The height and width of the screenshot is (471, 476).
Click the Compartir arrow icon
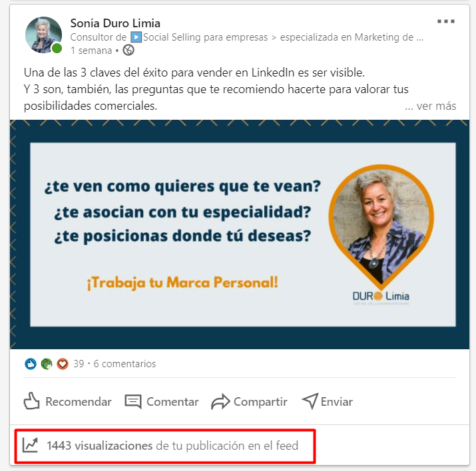pyautogui.click(x=220, y=401)
